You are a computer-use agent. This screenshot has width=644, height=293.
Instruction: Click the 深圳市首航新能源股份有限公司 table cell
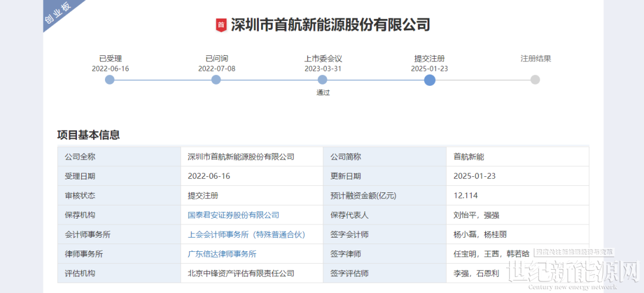252,157
